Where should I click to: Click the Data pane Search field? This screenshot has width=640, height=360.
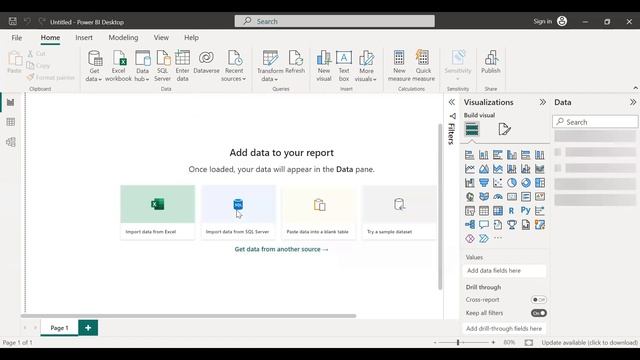click(595, 122)
